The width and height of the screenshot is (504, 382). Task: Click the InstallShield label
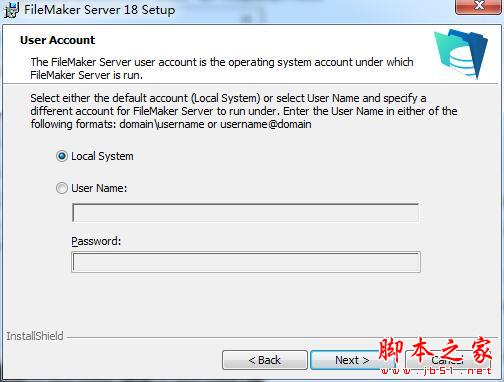[x=35, y=336]
